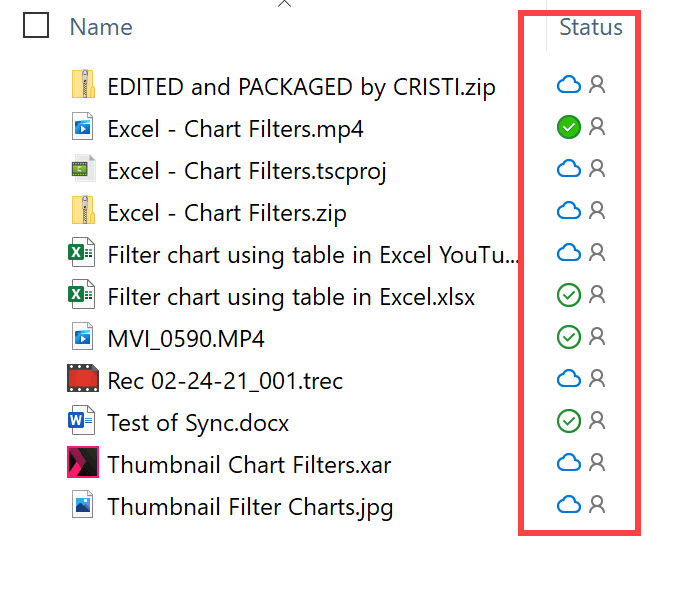Select file name Thumbnail Chart Filters.xar
The width and height of the screenshot is (673, 595).
coord(249,464)
